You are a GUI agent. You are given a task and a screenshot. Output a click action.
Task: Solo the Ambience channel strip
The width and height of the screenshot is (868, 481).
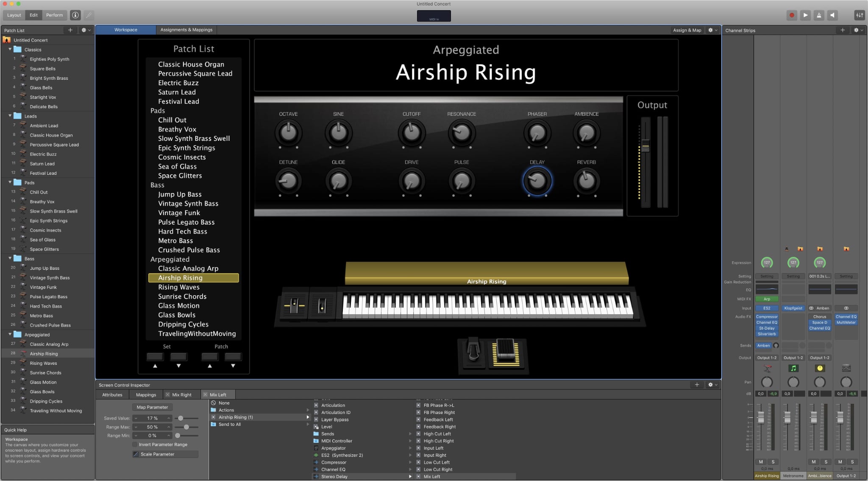pyautogui.click(x=826, y=462)
